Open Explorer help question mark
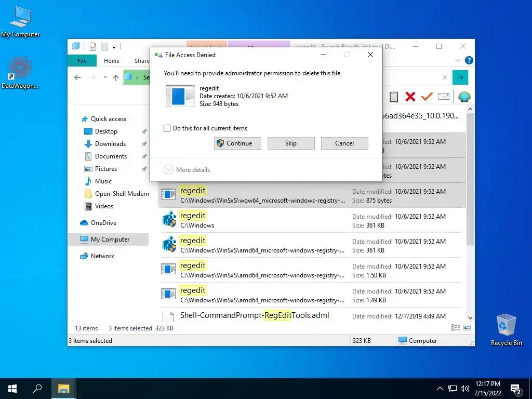Screen dimensions: 532x399 (469, 60)
